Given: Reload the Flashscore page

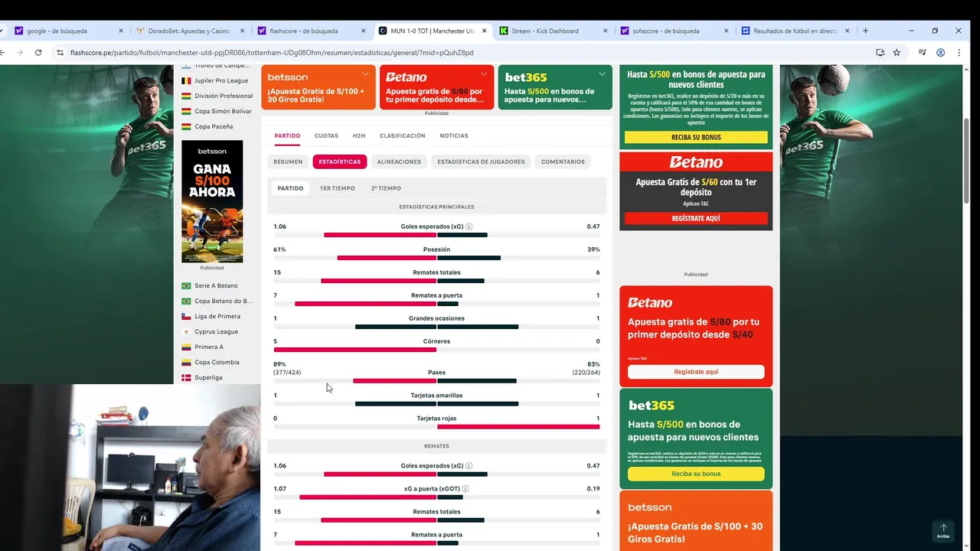Looking at the screenshot, I should (39, 53).
